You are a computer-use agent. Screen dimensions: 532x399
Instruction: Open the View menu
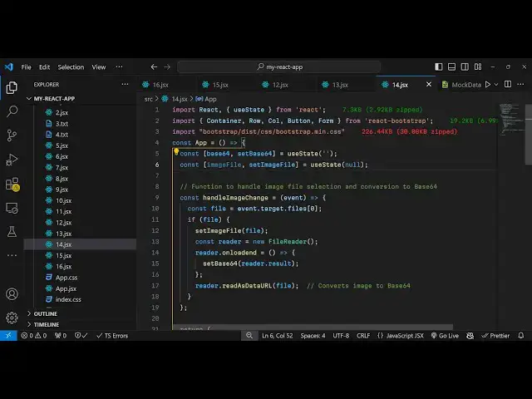point(99,67)
